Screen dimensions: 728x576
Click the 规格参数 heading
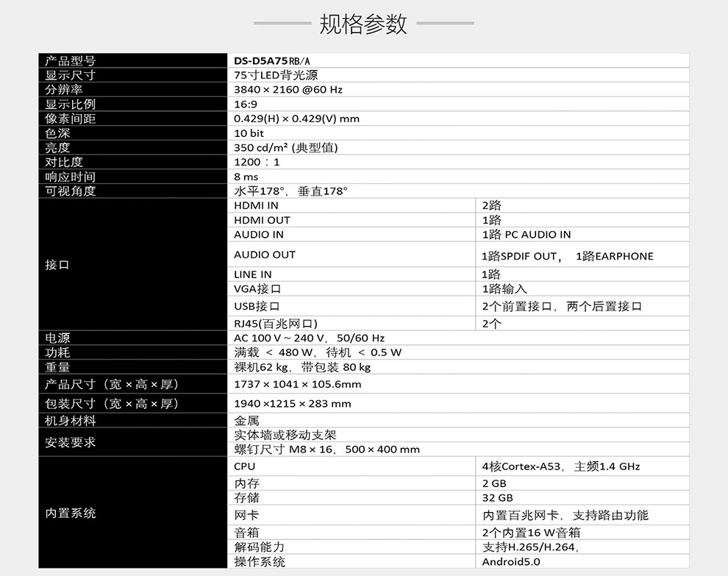363,24
